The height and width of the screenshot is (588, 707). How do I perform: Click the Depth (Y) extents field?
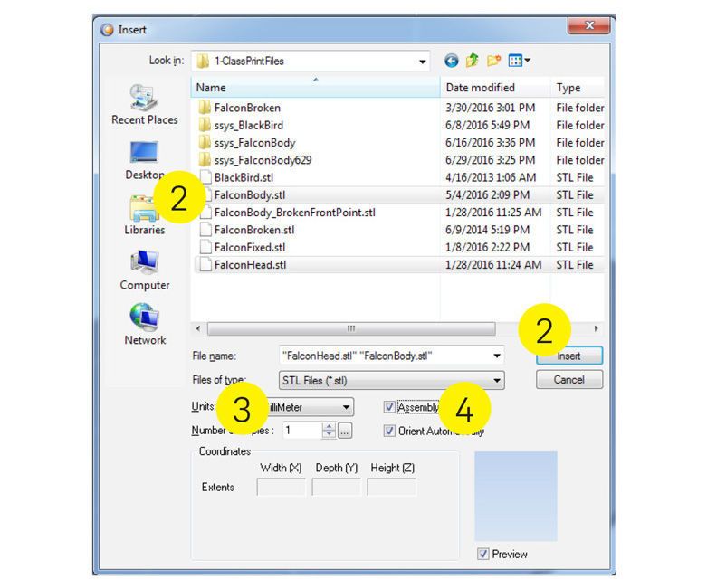(x=336, y=487)
